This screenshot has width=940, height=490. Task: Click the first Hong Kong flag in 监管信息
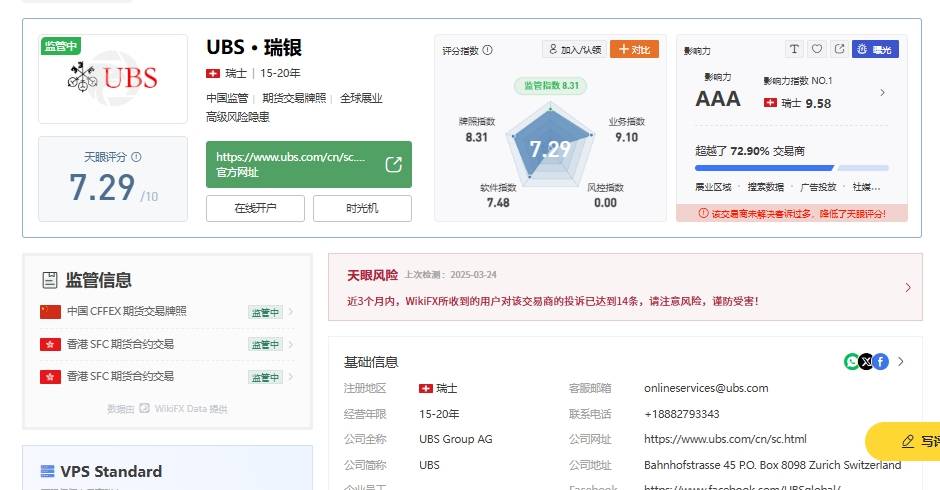click(x=50, y=344)
